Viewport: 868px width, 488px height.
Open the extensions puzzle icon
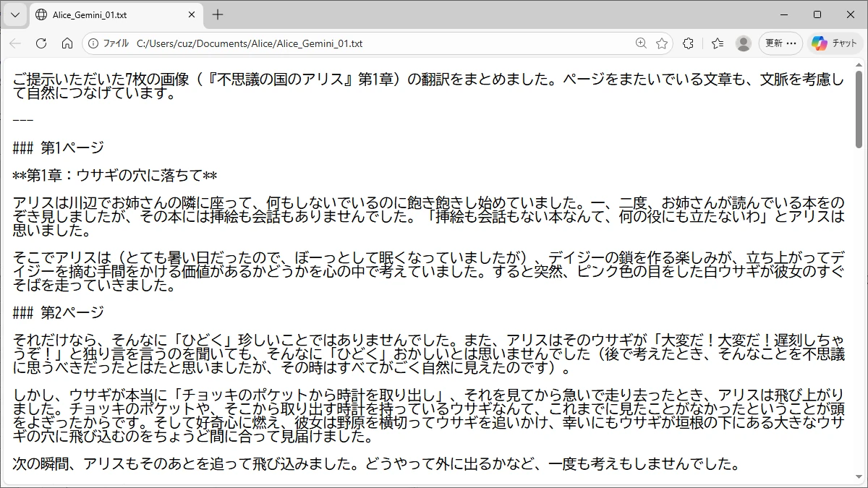(x=688, y=43)
